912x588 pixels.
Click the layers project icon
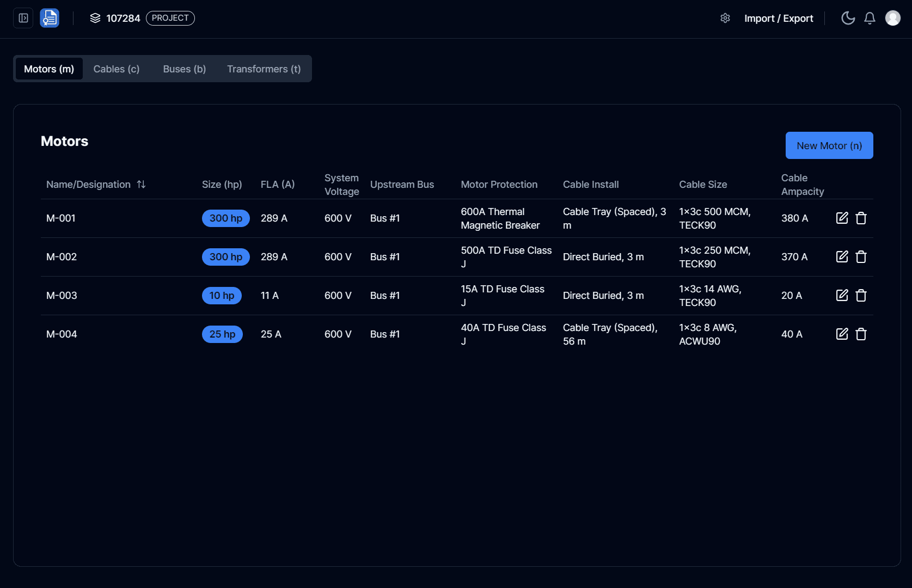pos(95,18)
